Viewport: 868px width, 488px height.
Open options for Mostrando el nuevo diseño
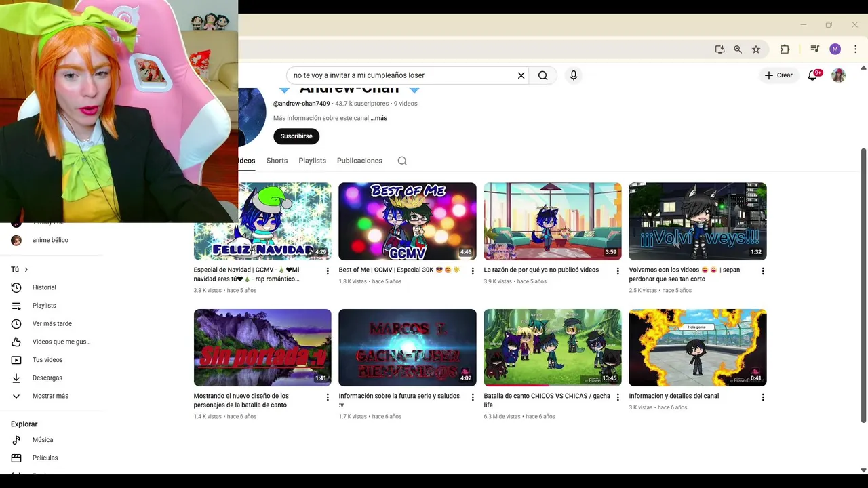tap(328, 397)
